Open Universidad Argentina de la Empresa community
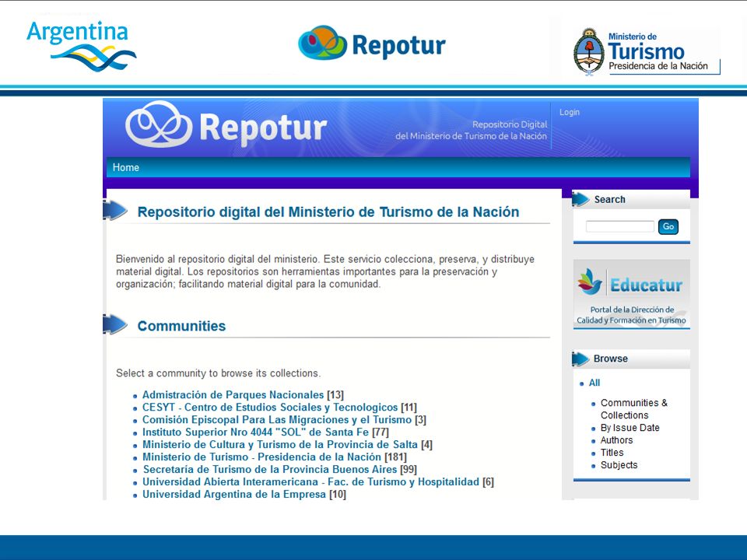The image size is (747, 560). [x=234, y=494]
